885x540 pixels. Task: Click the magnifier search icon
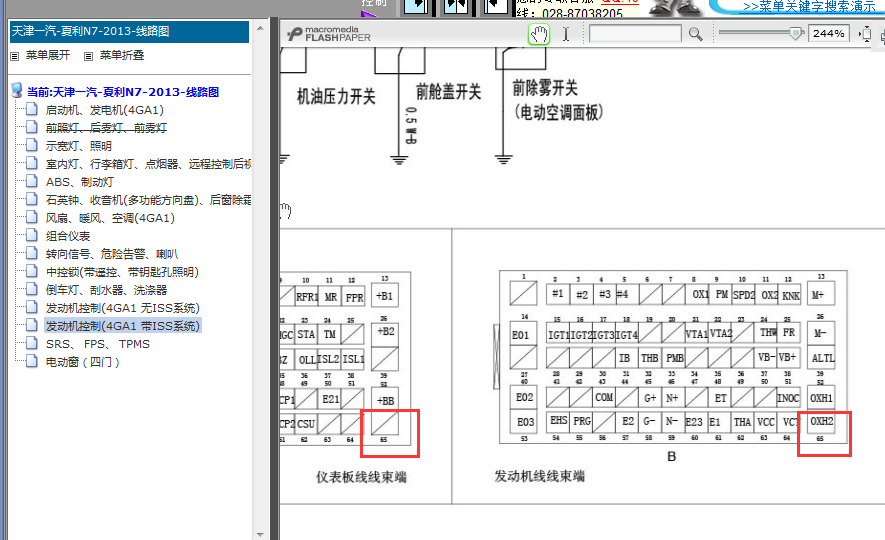[x=695, y=34]
